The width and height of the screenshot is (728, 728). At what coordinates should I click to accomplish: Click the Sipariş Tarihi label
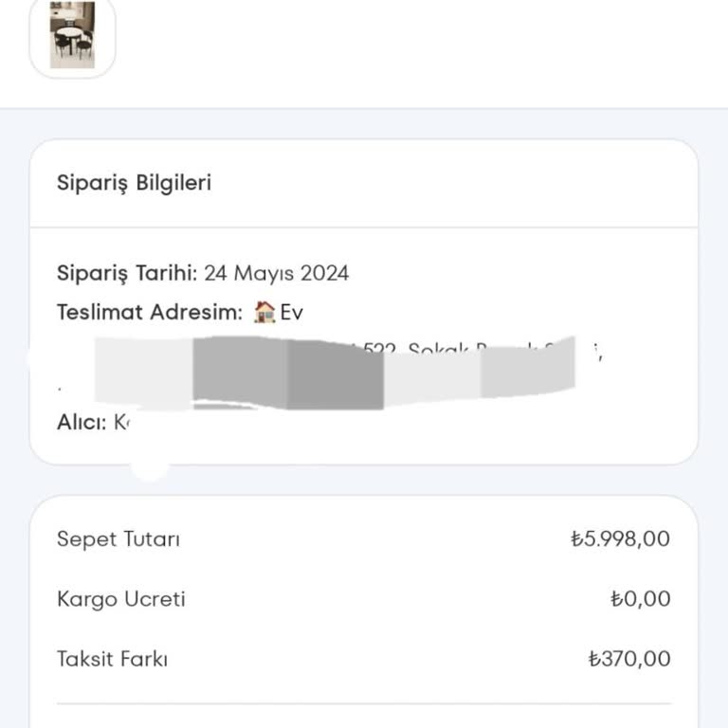127,274
